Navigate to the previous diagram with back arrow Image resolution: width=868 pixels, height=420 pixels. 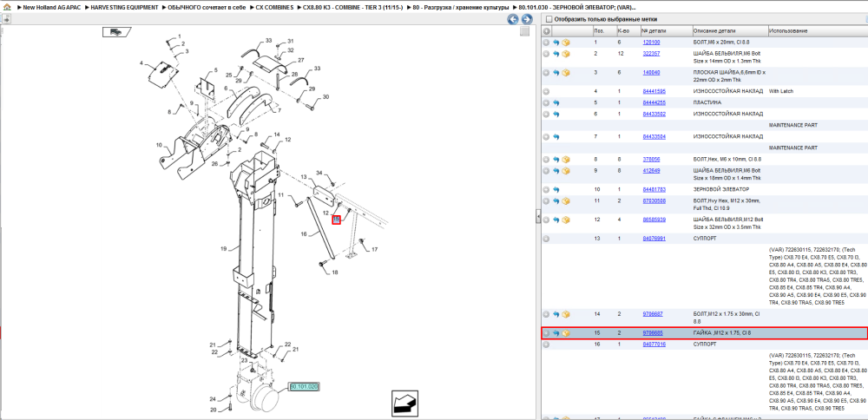pyautogui.click(x=513, y=19)
